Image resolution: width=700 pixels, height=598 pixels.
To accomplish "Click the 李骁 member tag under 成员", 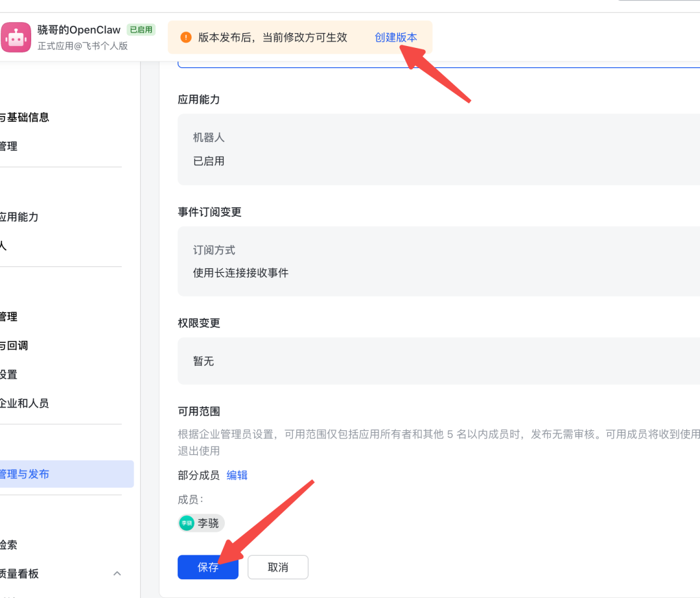I will (x=201, y=523).
